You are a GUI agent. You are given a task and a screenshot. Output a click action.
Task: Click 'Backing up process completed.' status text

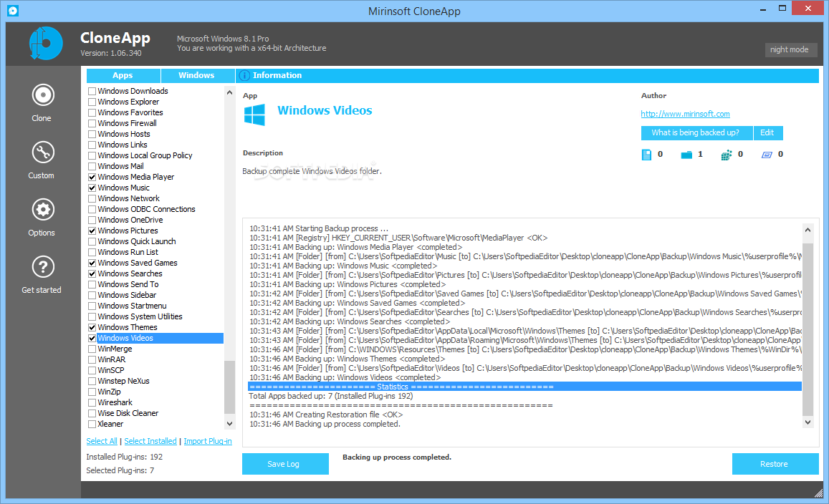[x=396, y=457]
